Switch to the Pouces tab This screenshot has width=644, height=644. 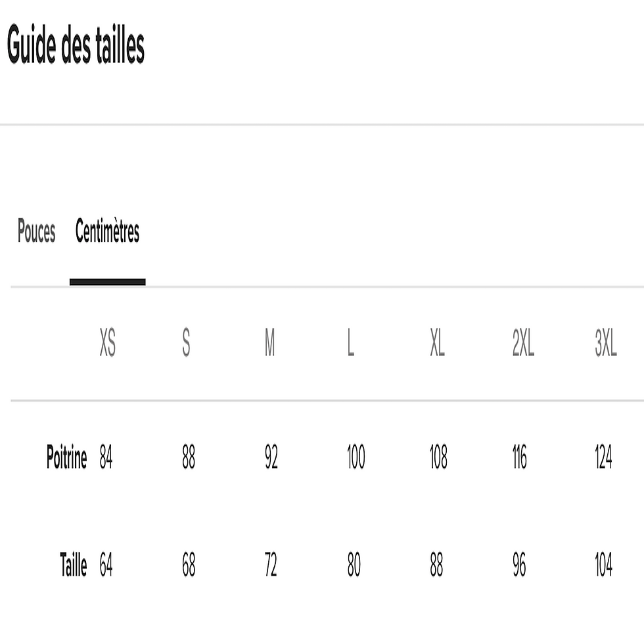pyautogui.click(x=36, y=231)
